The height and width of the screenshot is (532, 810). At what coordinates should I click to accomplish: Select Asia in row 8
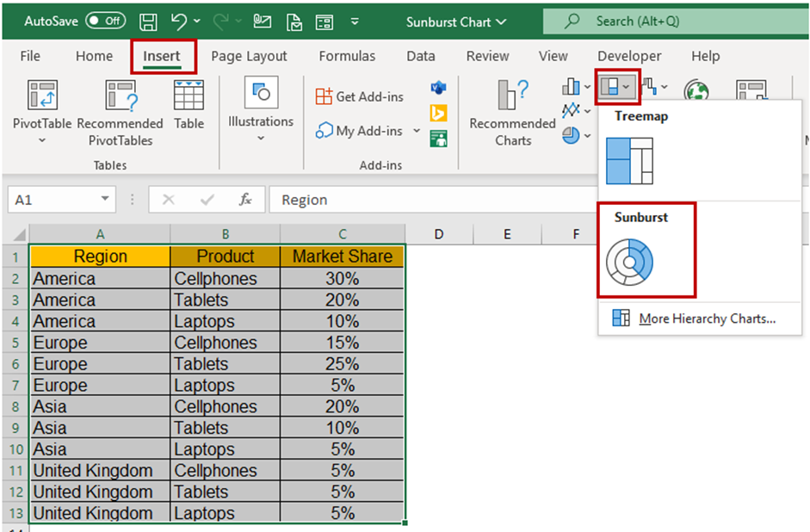pos(100,407)
